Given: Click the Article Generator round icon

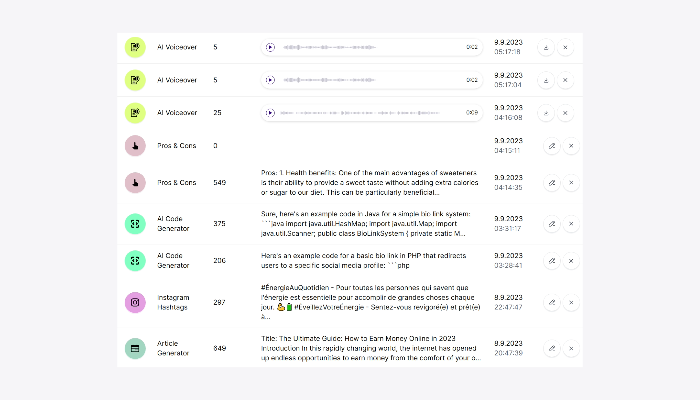Looking at the screenshot, I should [x=135, y=348].
